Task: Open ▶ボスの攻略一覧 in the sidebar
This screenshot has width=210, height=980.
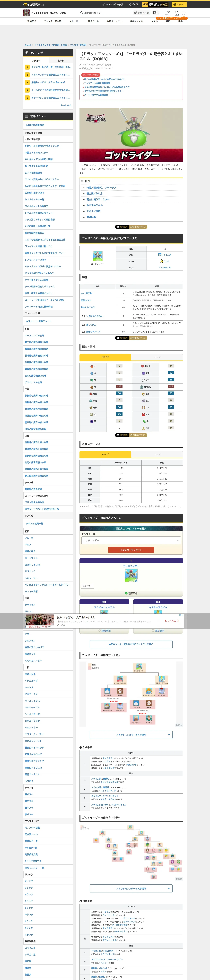Action: [35, 523]
